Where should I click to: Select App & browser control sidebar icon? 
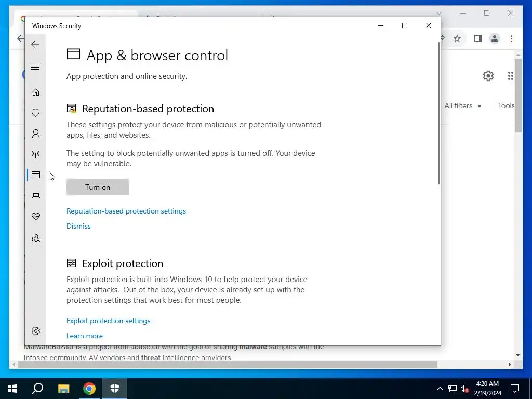[36, 175]
